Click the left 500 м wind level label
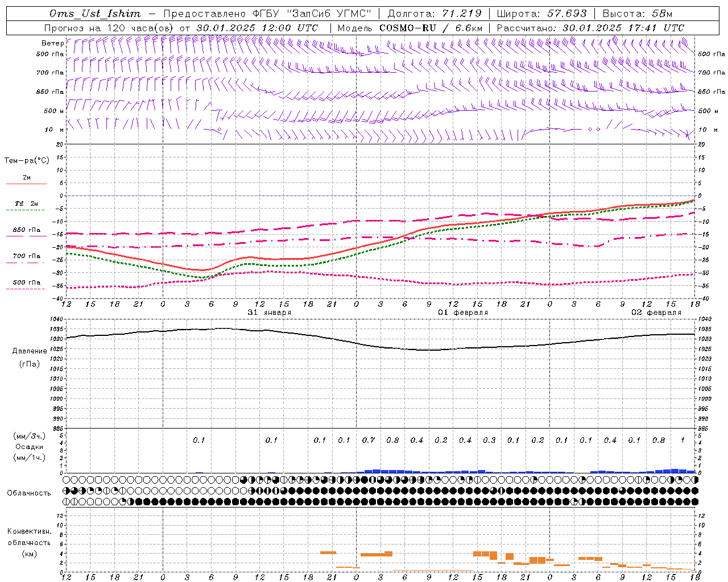728x582 pixels. [x=54, y=111]
